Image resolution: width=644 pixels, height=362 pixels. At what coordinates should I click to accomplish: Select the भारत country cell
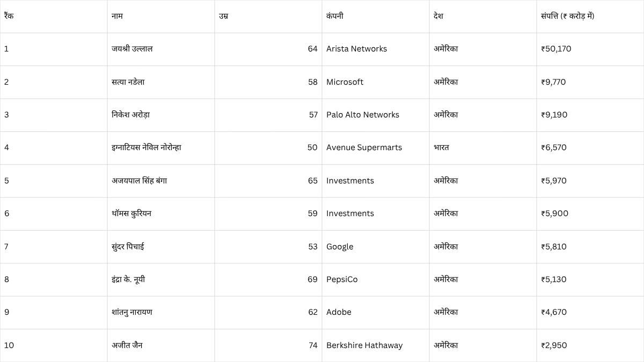click(x=441, y=147)
